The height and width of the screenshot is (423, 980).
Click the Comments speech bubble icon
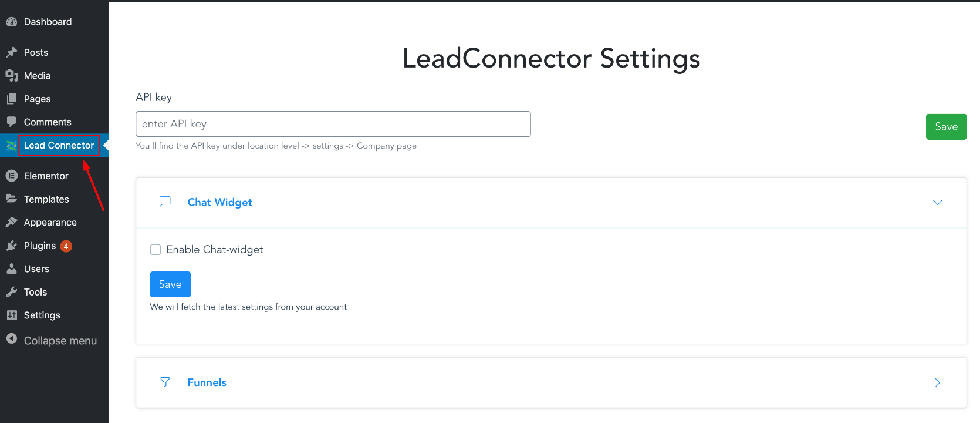click(12, 122)
